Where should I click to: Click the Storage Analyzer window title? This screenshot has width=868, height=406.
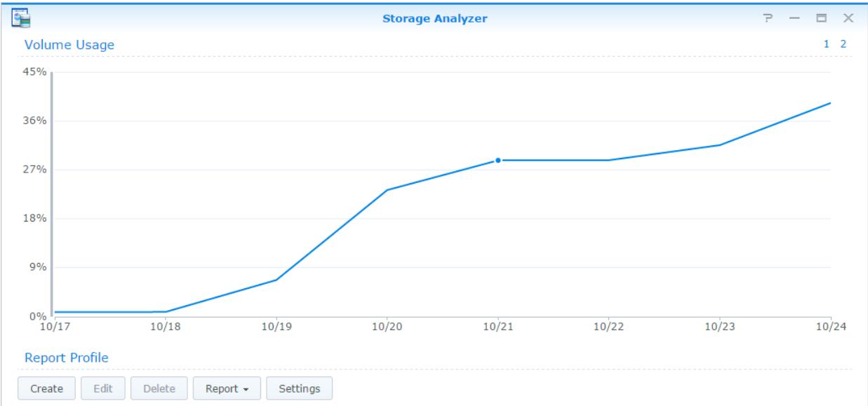pos(434,18)
